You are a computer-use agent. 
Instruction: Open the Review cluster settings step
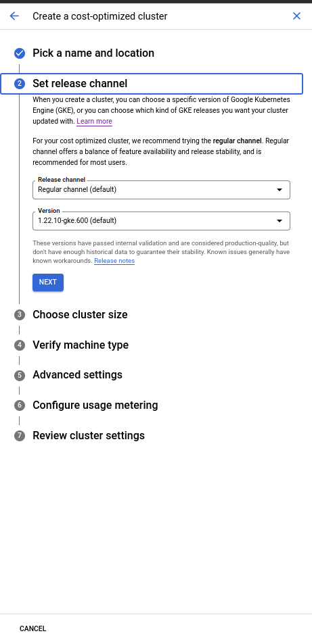(89, 435)
